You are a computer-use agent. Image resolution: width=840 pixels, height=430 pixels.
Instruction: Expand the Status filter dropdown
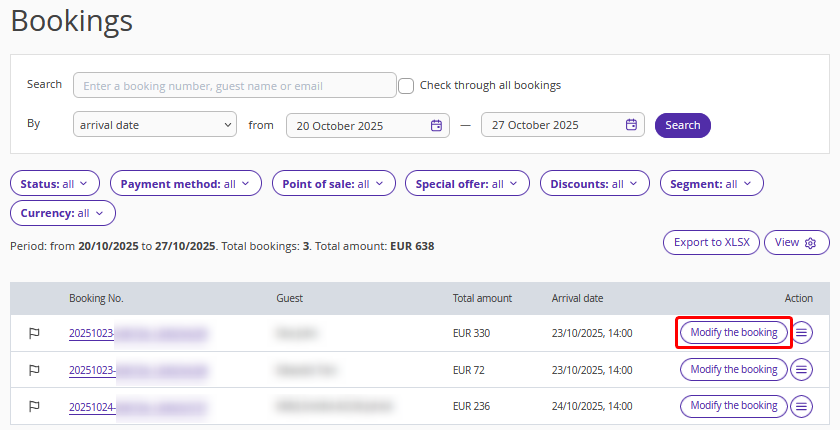[55, 184]
